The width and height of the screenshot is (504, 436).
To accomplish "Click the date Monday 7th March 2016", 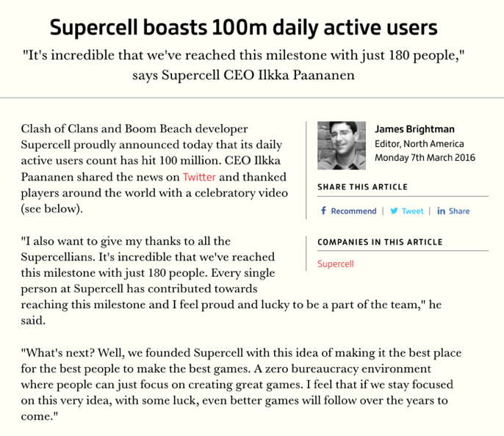I will [x=425, y=157].
